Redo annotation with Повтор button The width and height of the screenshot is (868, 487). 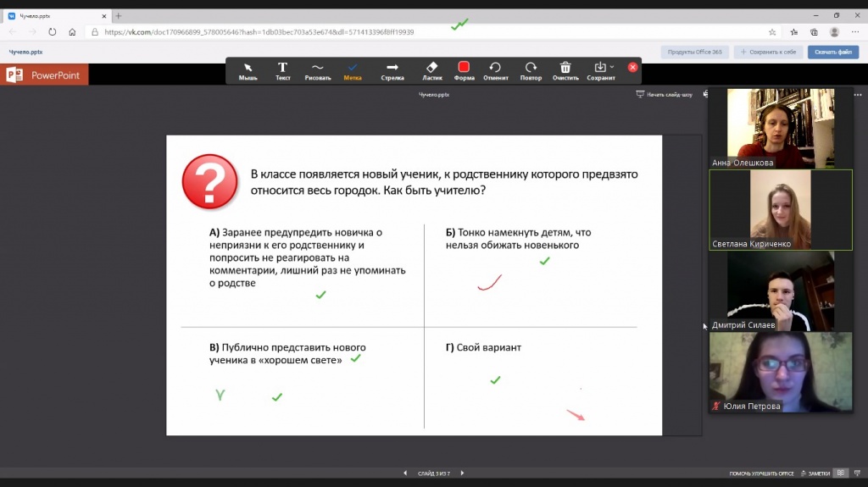point(531,70)
